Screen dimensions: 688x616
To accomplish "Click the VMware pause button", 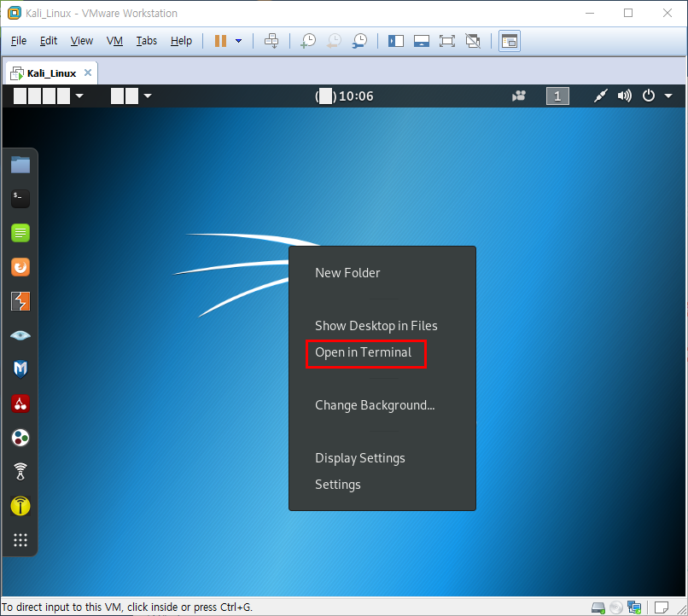I will coord(220,41).
